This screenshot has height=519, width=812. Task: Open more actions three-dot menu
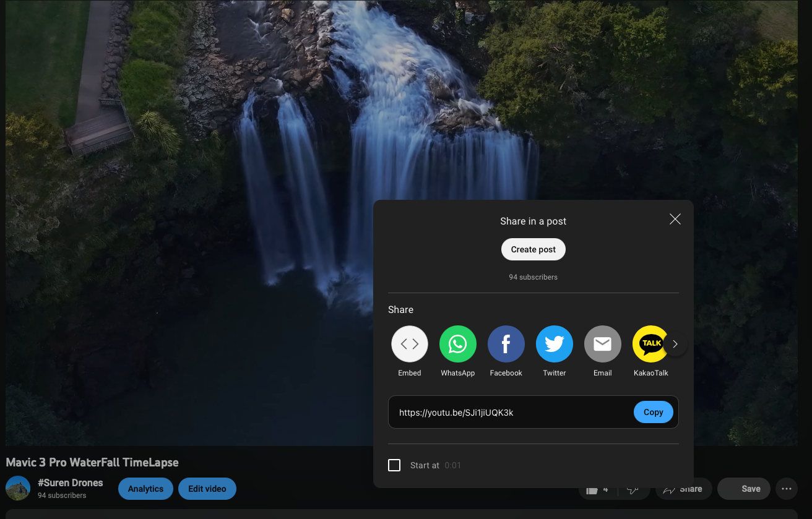coord(787,489)
